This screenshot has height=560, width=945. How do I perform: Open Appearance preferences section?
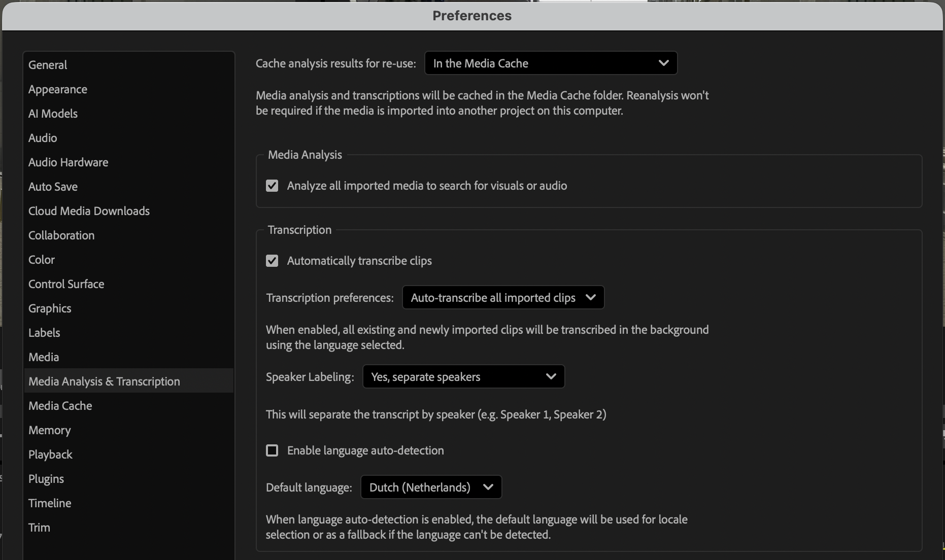pos(58,89)
